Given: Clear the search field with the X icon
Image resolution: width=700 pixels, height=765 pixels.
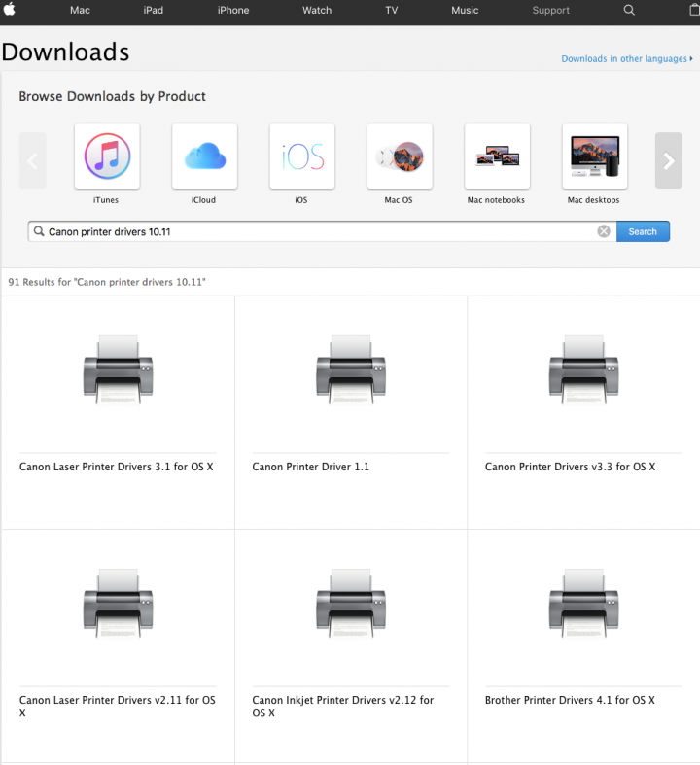Looking at the screenshot, I should coord(604,231).
